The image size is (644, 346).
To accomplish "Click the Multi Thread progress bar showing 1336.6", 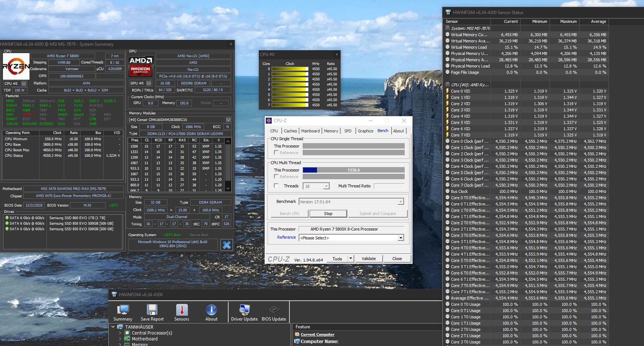I will (354, 170).
